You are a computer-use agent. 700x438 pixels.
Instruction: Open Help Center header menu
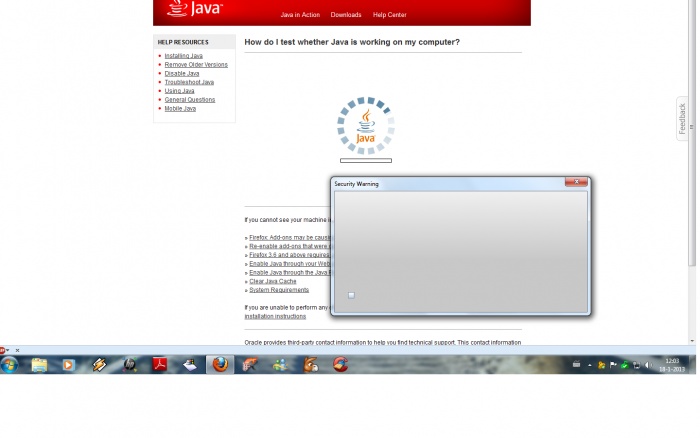[390, 15]
